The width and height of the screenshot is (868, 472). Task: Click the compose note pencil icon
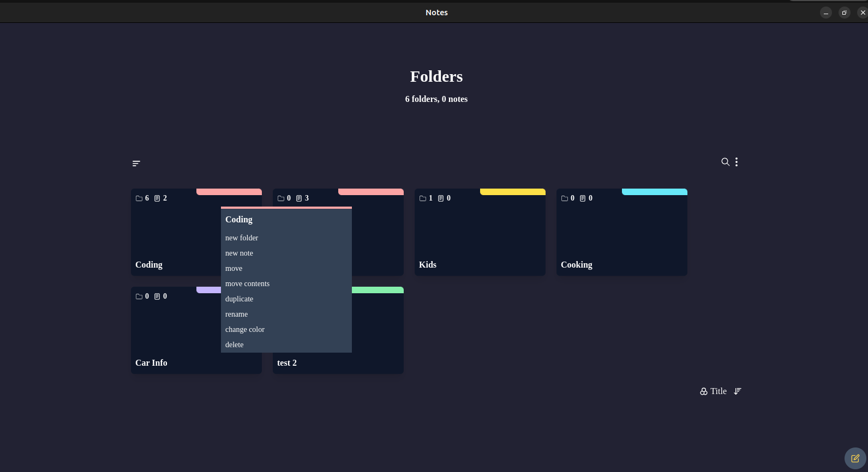(x=855, y=458)
